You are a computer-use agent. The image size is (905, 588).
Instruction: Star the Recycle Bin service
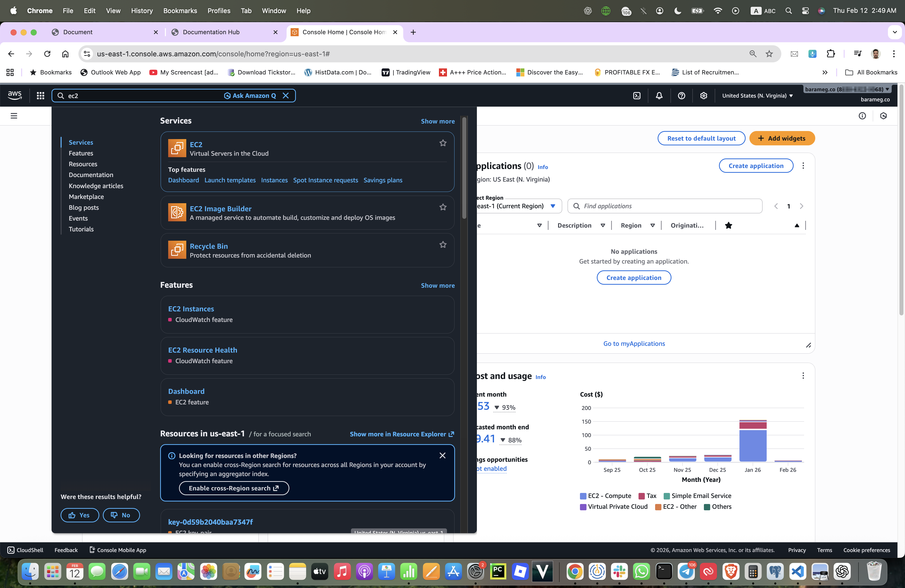(443, 245)
